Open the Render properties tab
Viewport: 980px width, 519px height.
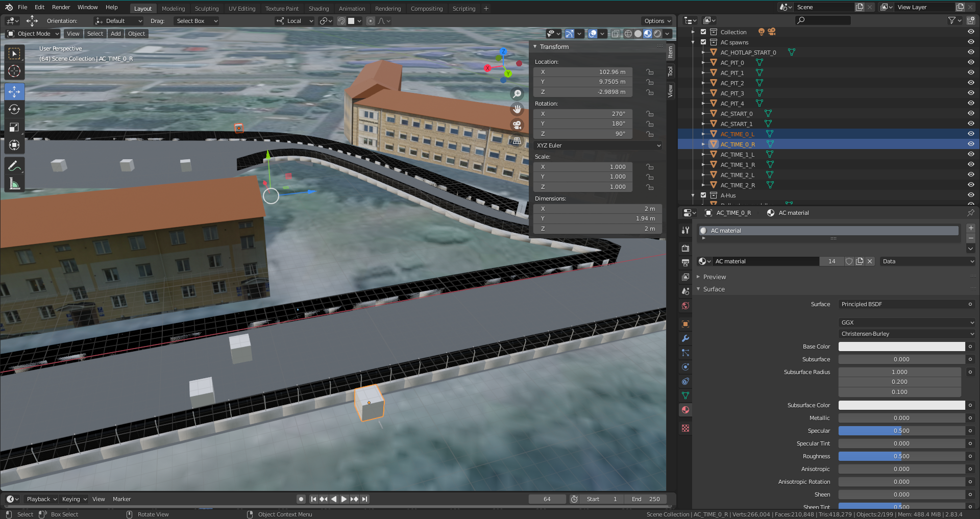(685, 248)
